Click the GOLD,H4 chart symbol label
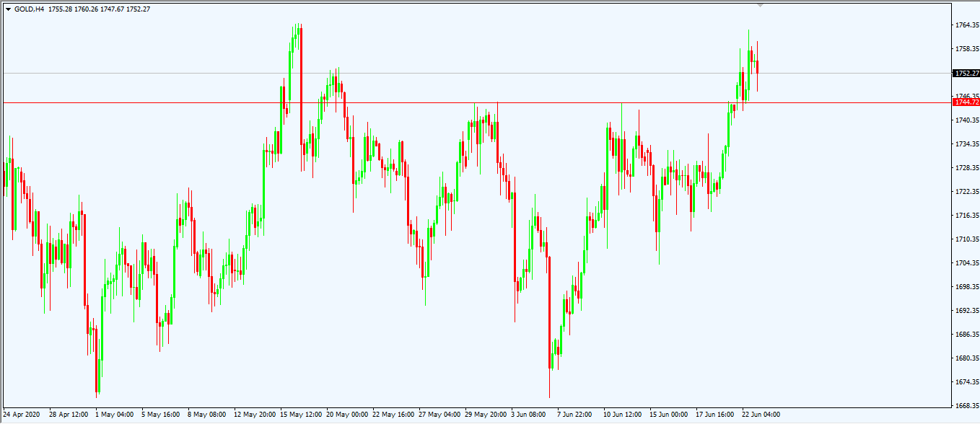Screen dimensions: 980x424 (29, 9)
